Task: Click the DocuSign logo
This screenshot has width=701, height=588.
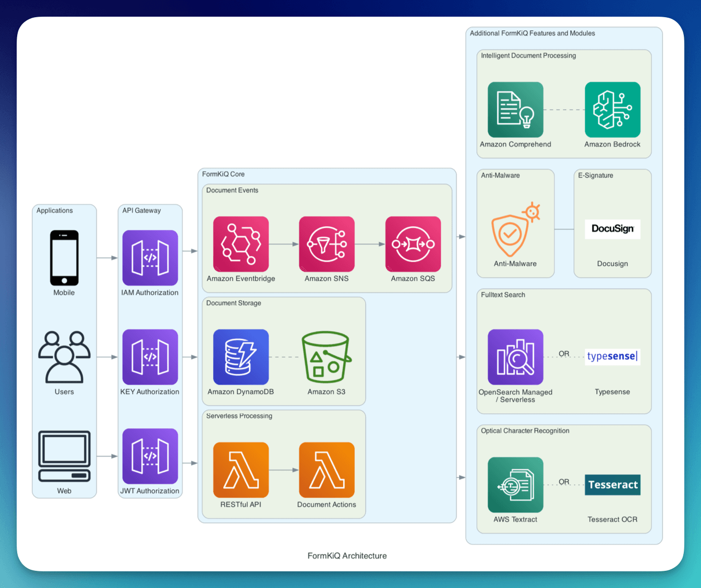Action: [612, 229]
